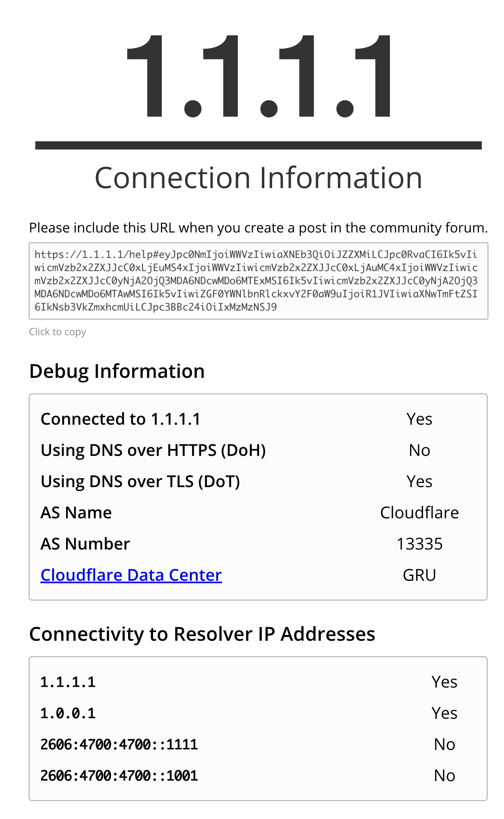Screen dimensions: 504x819
Task: Click the community forum instruction sentence
Action: (x=259, y=228)
